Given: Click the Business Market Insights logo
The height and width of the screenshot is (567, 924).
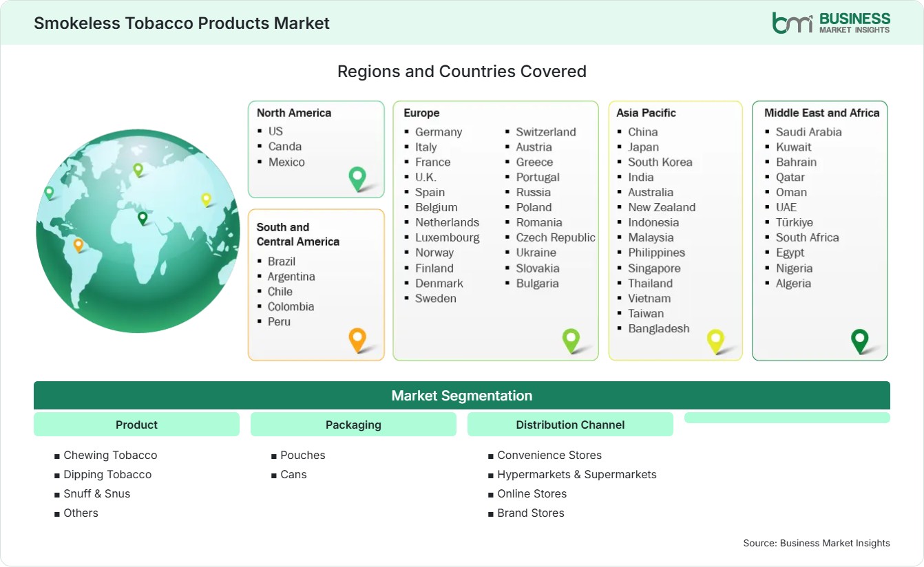Looking at the screenshot, I should (x=831, y=23).
